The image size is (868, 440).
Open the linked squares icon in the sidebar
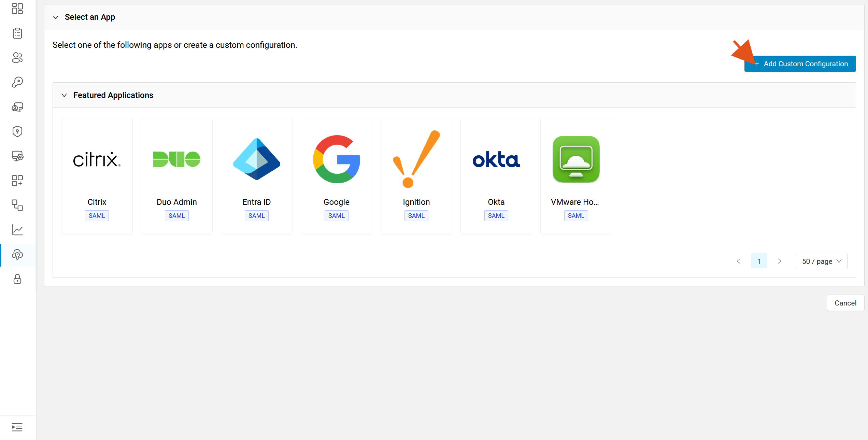(x=17, y=205)
